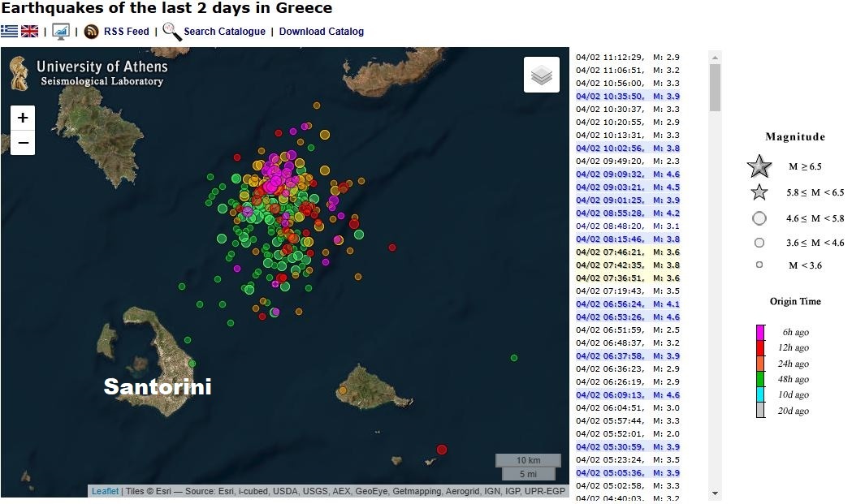Open the map layers control

541,75
